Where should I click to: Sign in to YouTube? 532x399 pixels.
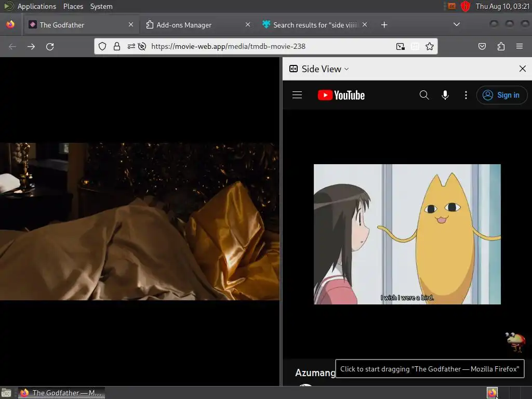click(501, 95)
